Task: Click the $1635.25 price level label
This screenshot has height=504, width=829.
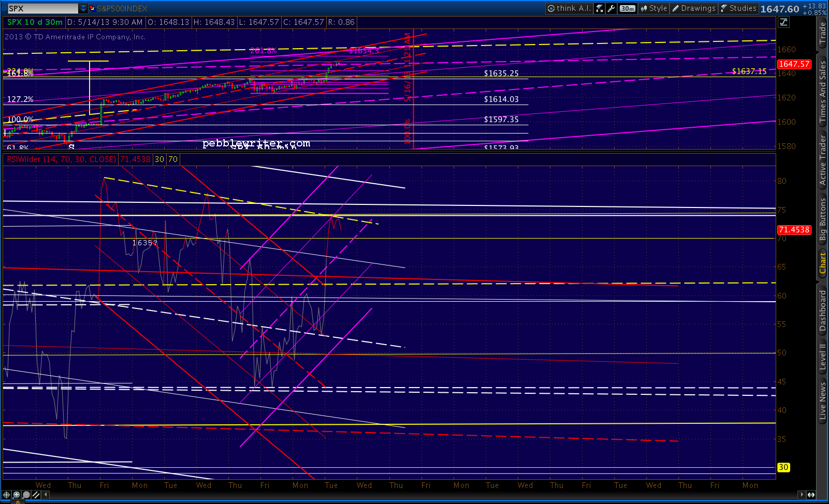Action: click(501, 73)
